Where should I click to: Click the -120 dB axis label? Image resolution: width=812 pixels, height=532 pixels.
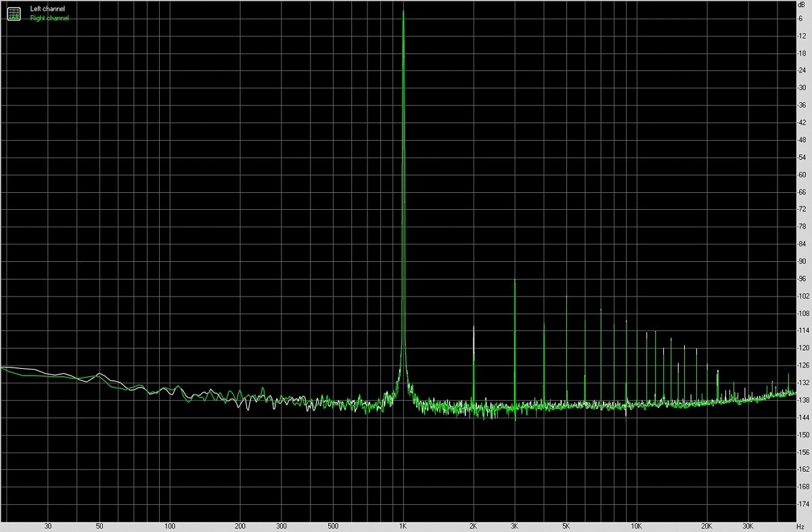[803, 348]
